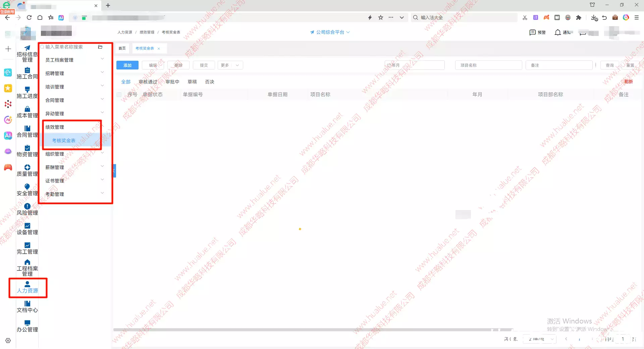Expand the 异动管理 menu group

(x=75, y=113)
